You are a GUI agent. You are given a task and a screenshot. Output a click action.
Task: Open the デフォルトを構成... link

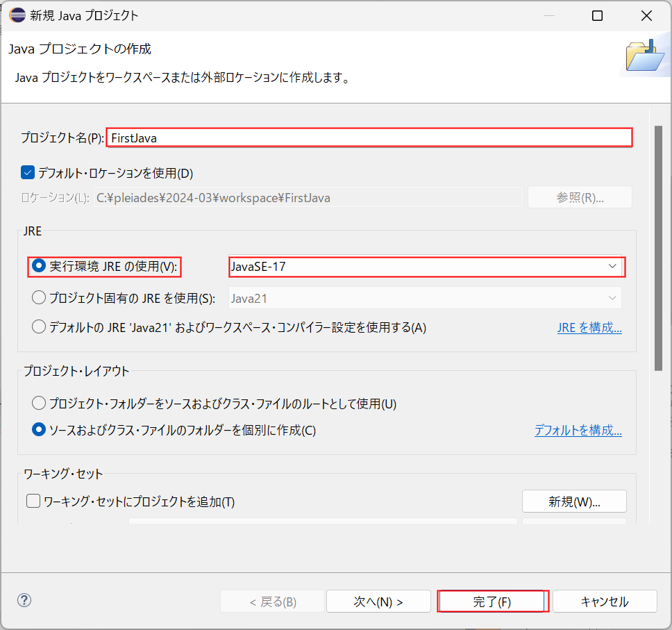pos(578,430)
